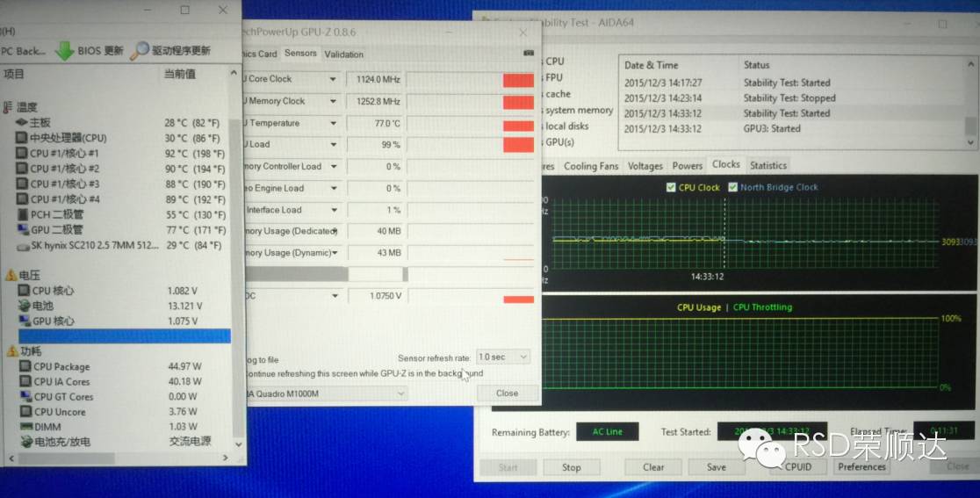
Task: Switch to the Validation tab in GPU-Z
Action: [x=343, y=54]
